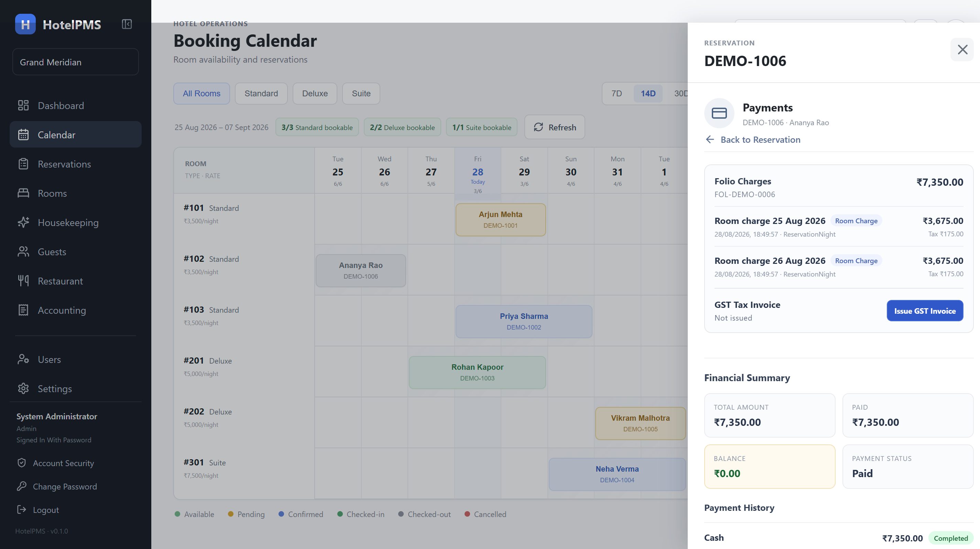Open Accounting via the ledger icon
The height and width of the screenshot is (549, 980).
pos(23,310)
